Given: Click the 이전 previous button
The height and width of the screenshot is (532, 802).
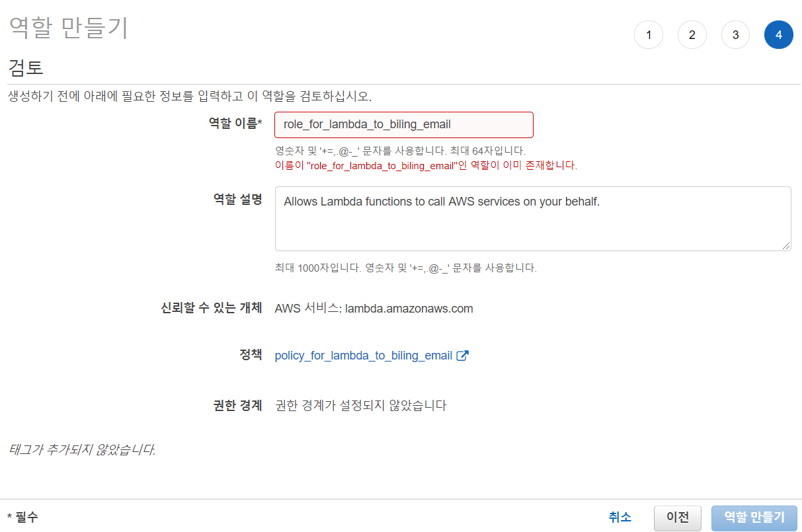Looking at the screenshot, I should (x=678, y=517).
